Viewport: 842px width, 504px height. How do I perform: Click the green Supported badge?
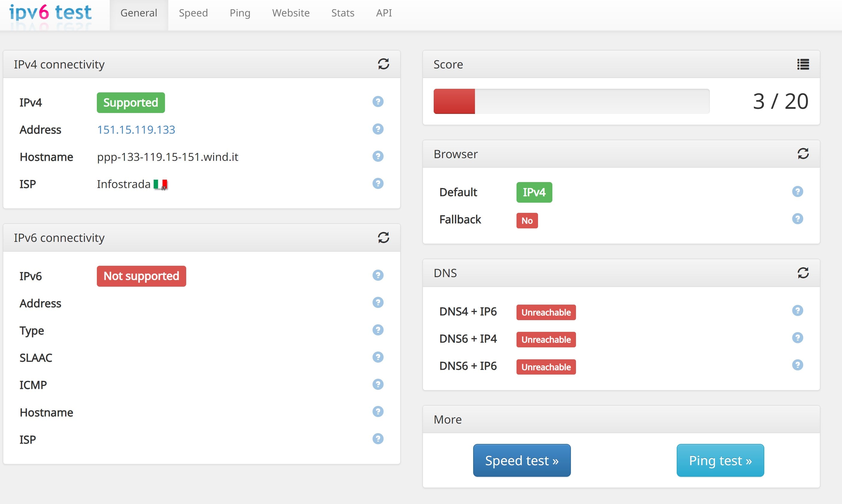pyautogui.click(x=131, y=103)
